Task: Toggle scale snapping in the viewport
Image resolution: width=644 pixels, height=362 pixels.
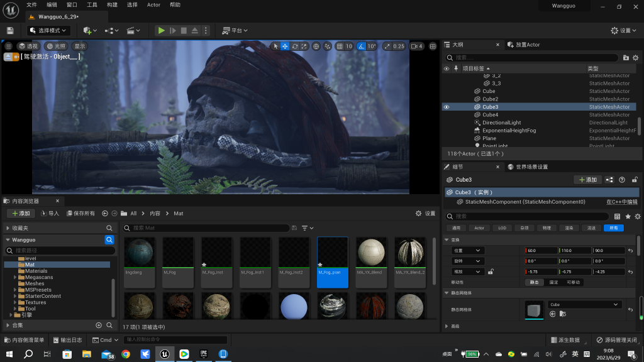Action: [387, 47]
